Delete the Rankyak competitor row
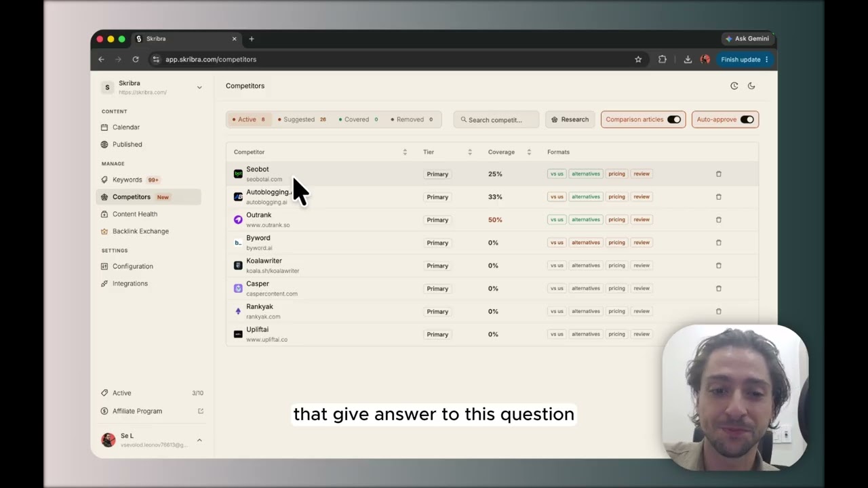Screen dimensions: 868x488 tap(719, 312)
